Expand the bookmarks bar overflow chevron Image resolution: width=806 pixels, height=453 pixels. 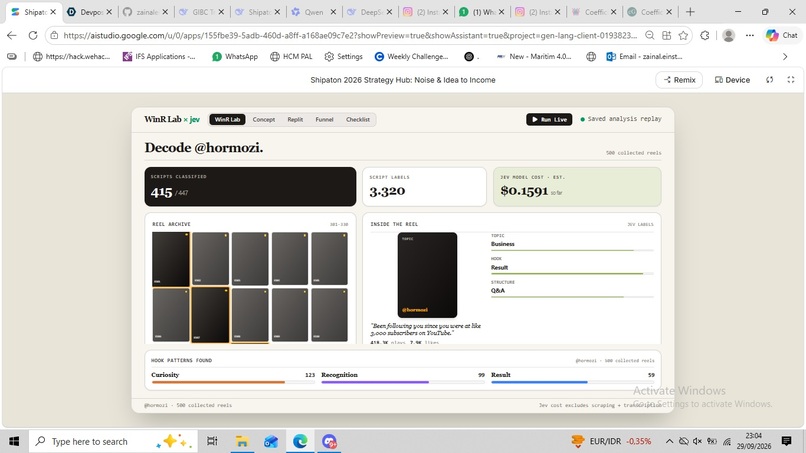coord(785,57)
